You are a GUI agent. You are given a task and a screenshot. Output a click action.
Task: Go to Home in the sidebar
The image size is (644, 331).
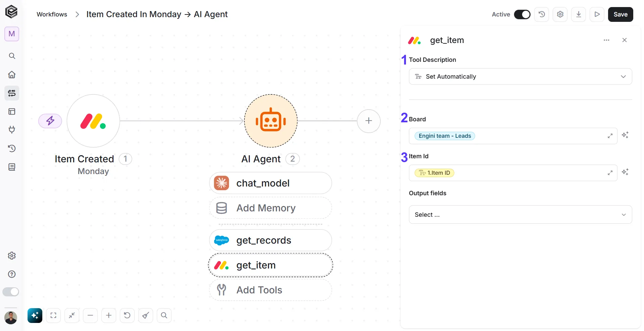click(x=12, y=75)
